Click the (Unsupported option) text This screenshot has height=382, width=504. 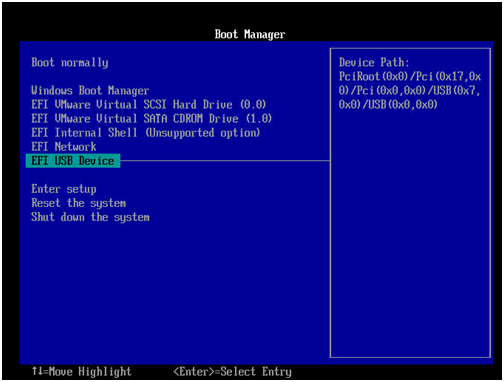[x=203, y=133]
